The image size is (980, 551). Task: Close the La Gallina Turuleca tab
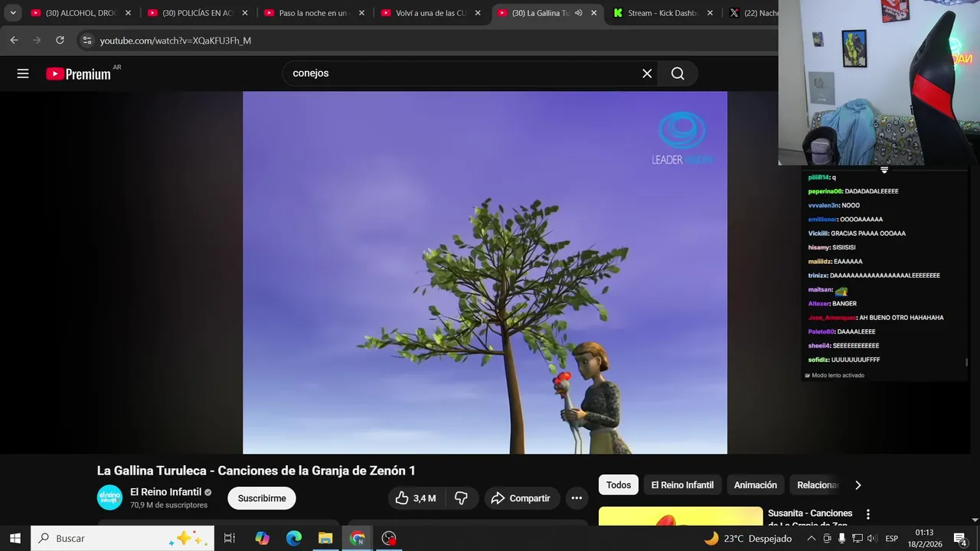point(593,13)
